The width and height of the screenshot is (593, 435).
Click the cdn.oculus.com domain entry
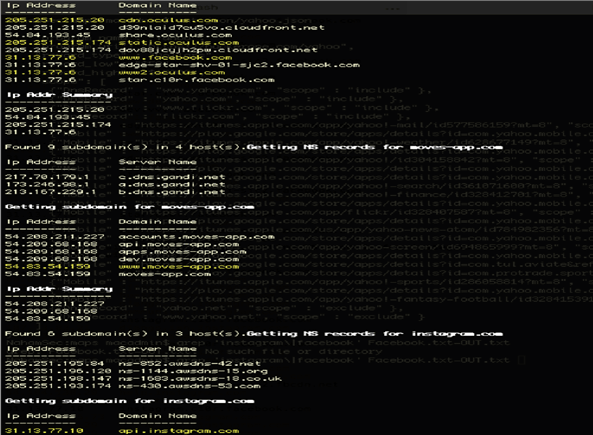coord(168,20)
